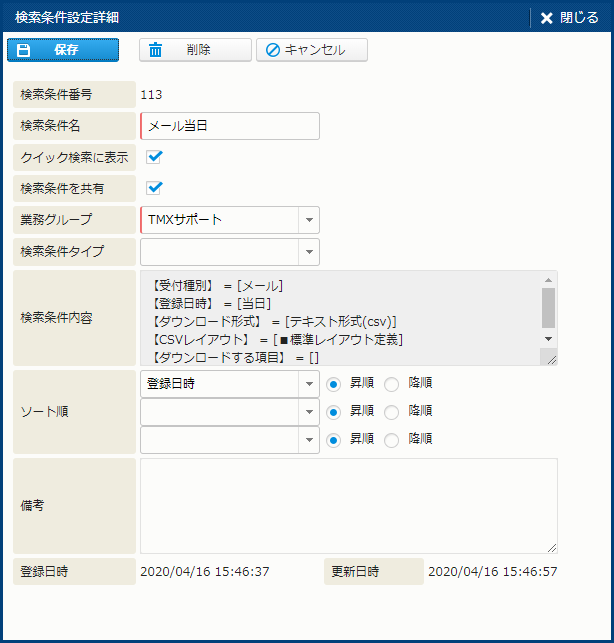Select 降順 for the first sort row
Image resolution: width=614 pixels, height=643 pixels.
(392, 384)
